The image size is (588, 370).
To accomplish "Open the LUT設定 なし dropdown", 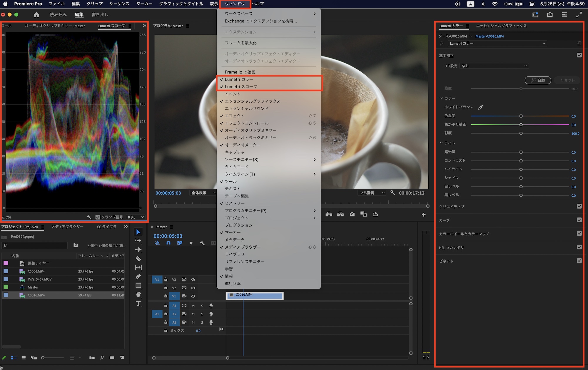I will [x=494, y=66].
